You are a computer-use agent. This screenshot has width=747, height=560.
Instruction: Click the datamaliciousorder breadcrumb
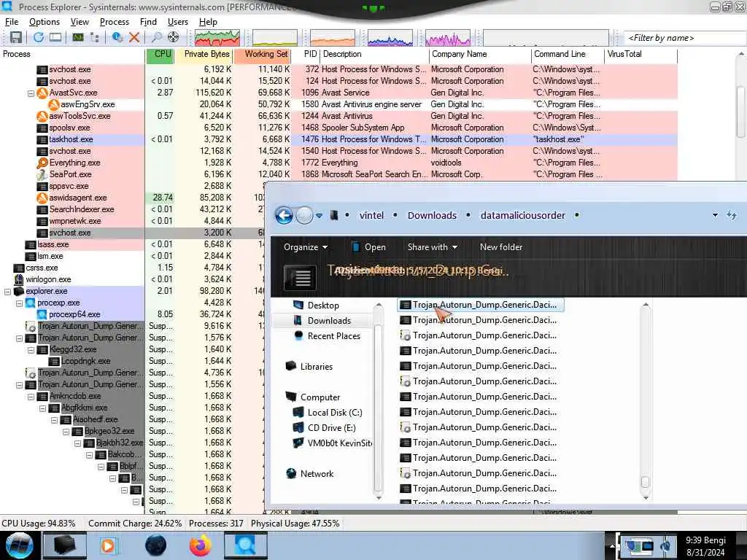coord(522,215)
